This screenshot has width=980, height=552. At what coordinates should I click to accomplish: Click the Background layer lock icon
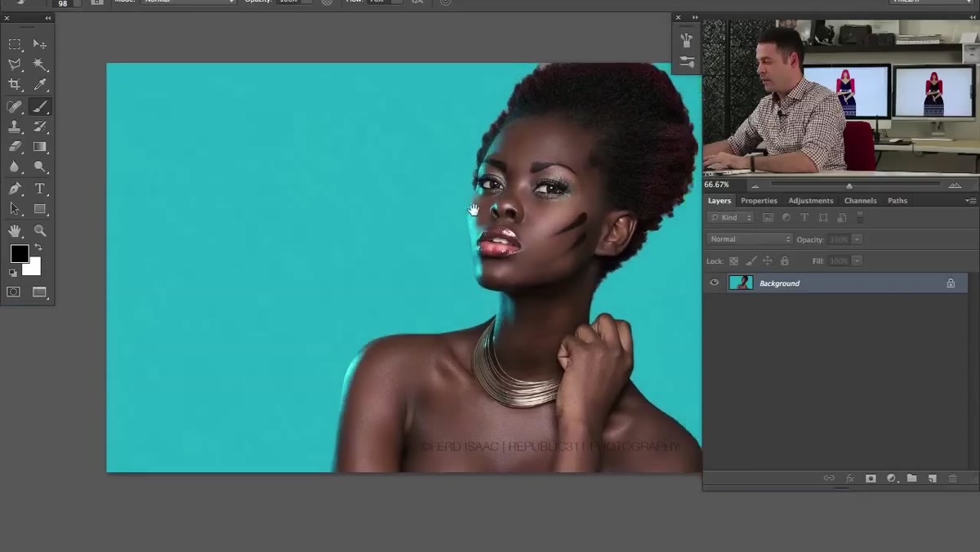[951, 283]
